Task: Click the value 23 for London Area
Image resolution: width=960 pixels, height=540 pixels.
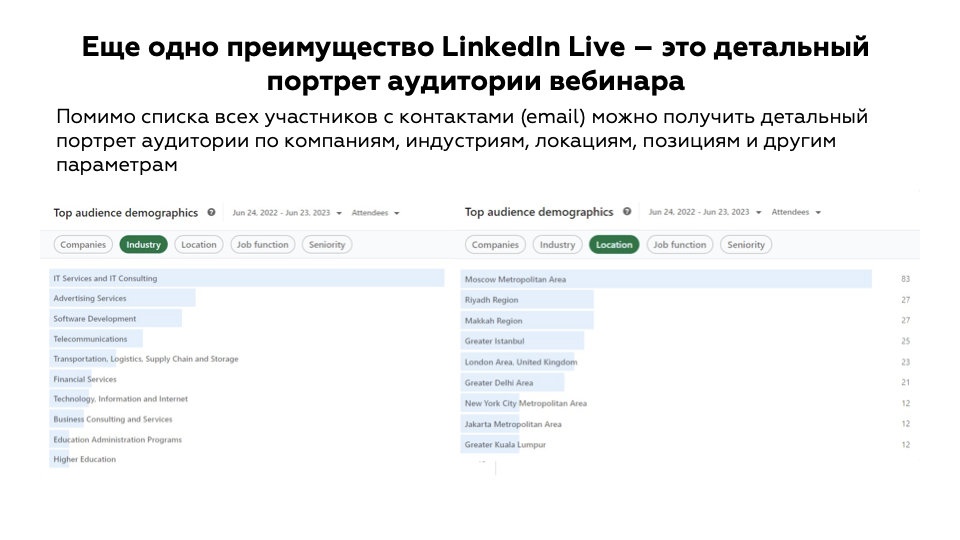Action: 906,362
